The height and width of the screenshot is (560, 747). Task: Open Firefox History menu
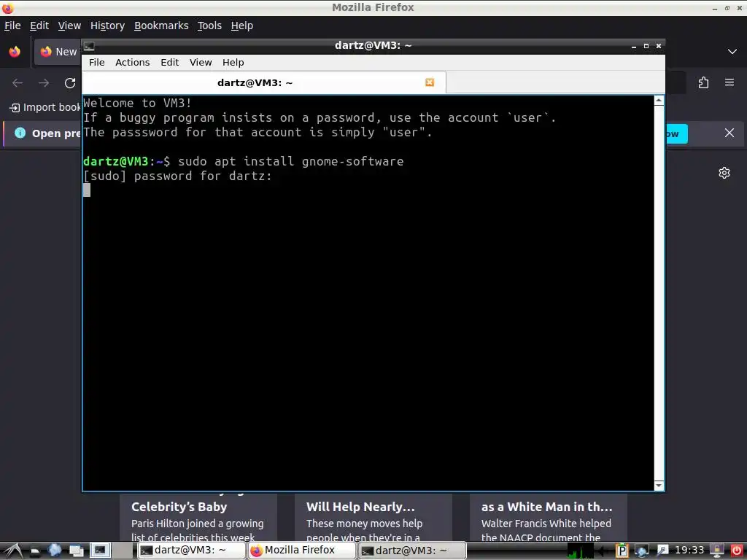(108, 26)
